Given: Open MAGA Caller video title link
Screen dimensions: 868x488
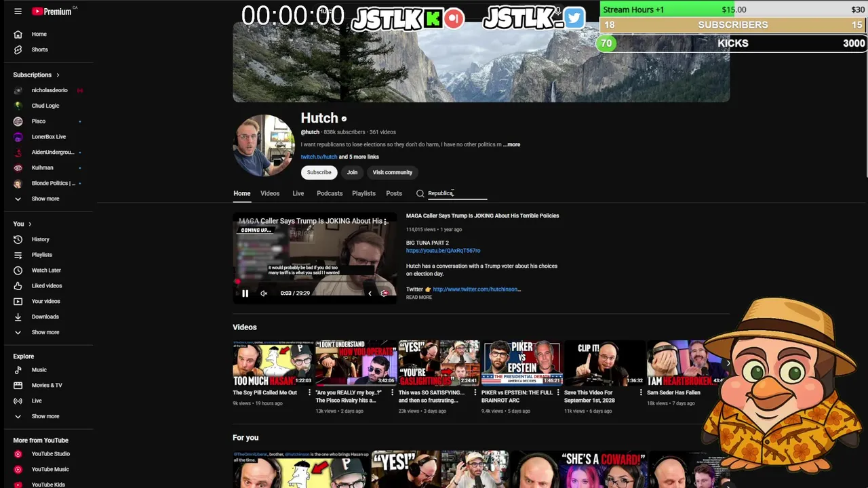Looking at the screenshot, I should [x=482, y=216].
